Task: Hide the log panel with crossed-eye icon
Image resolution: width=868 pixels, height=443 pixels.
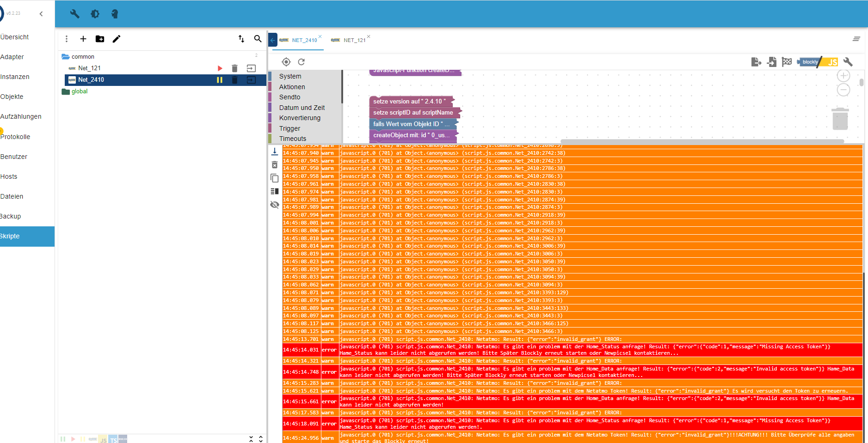Action: [274, 205]
